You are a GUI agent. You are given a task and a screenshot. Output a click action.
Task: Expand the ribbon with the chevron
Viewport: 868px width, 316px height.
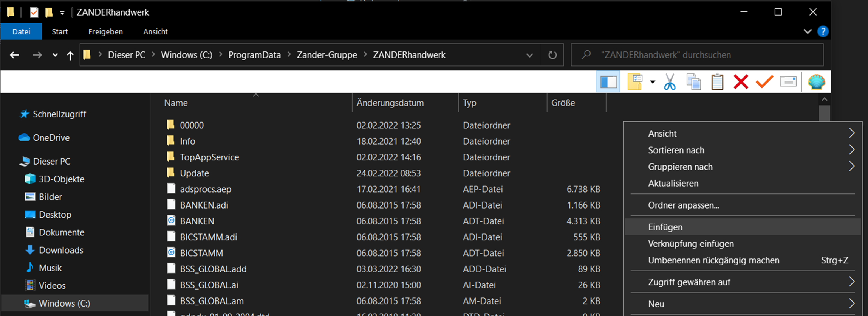[808, 31]
